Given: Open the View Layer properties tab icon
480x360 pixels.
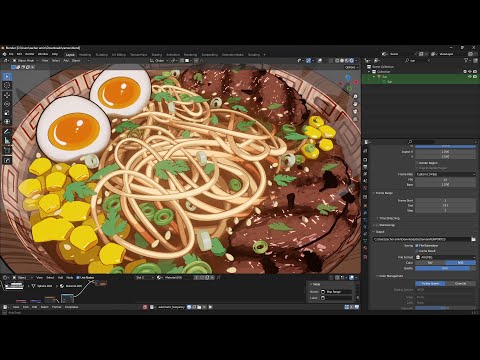Looking at the screenshot, I should [365, 174].
